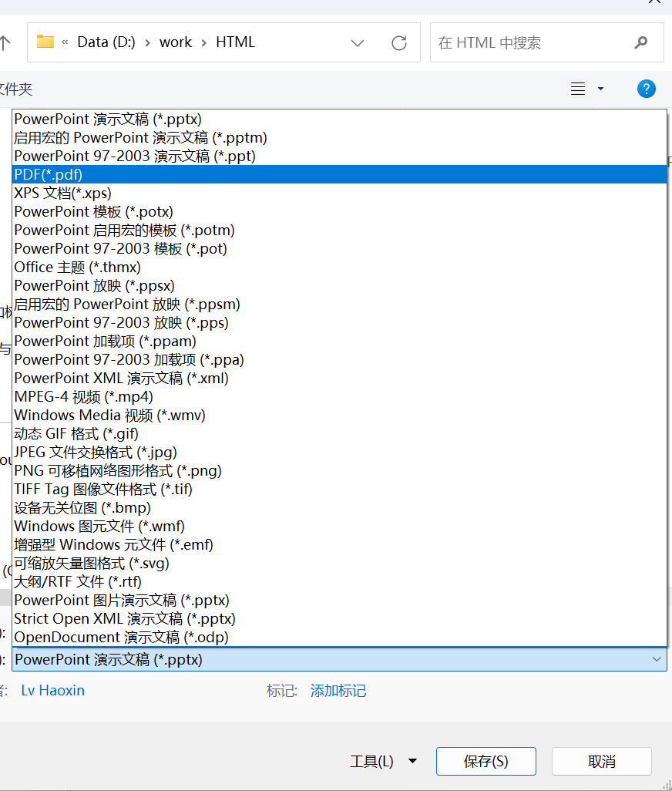Select JPEG 文件交换格式 (*.jpg)
The height and width of the screenshot is (791, 672).
339,452
